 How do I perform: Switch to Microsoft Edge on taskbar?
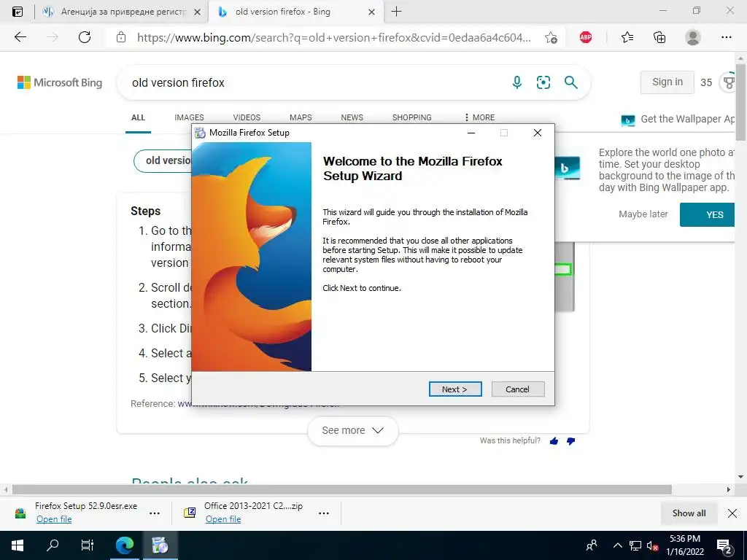(x=125, y=545)
